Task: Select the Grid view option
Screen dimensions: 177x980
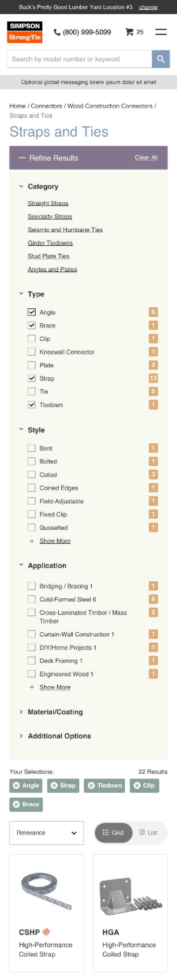Action: 113,833
